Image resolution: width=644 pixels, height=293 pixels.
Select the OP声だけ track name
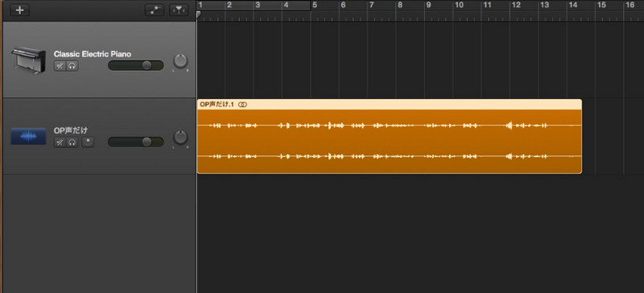[x=71, y=130]
